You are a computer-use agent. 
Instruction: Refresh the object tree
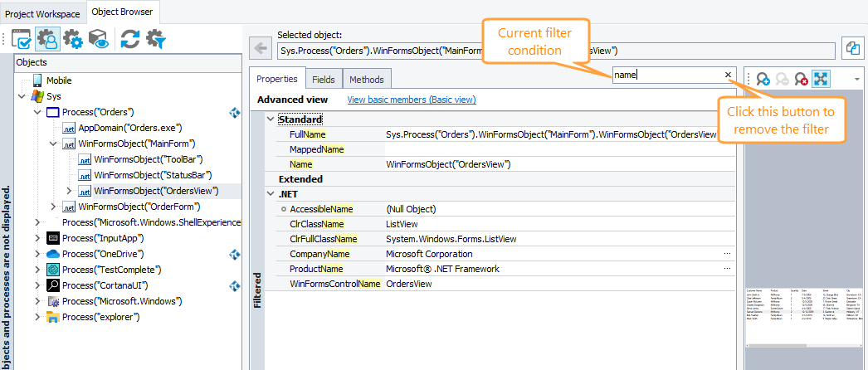[x=129, y=39]
